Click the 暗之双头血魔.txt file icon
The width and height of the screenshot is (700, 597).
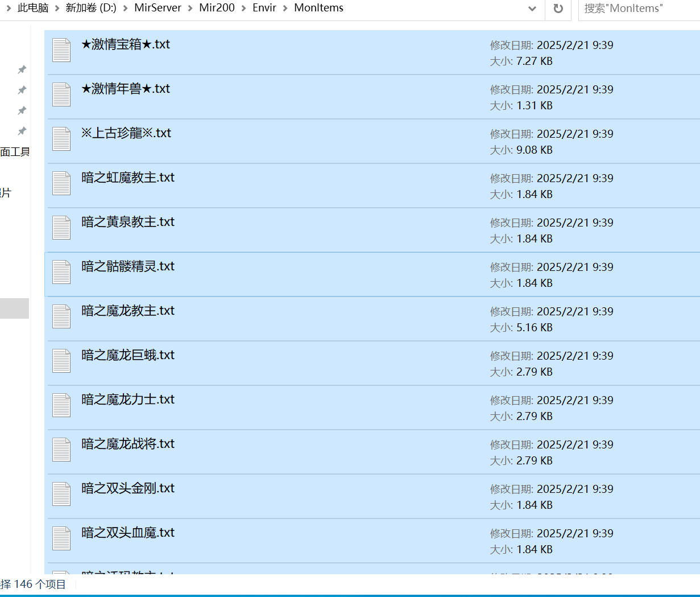coord(61,538)
